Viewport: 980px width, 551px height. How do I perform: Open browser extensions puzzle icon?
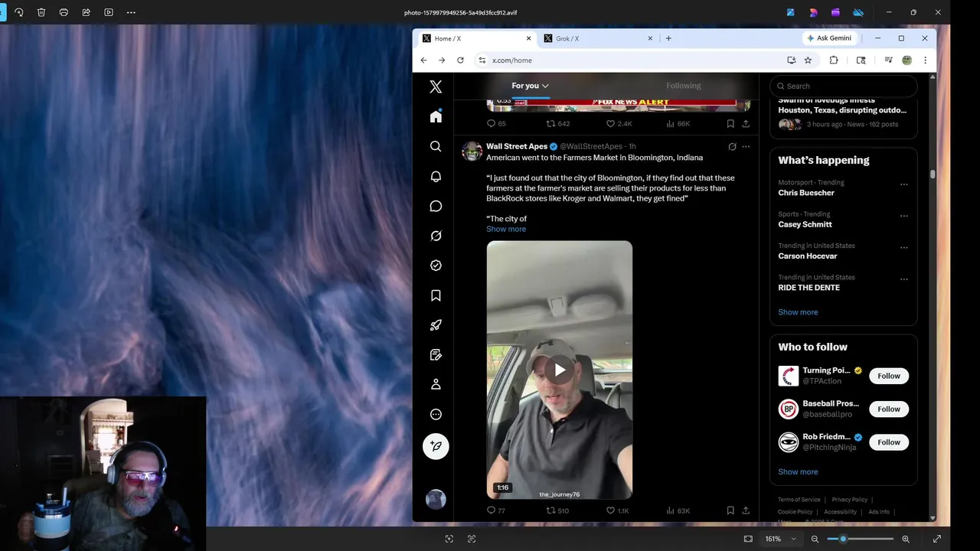coord(834,60)
